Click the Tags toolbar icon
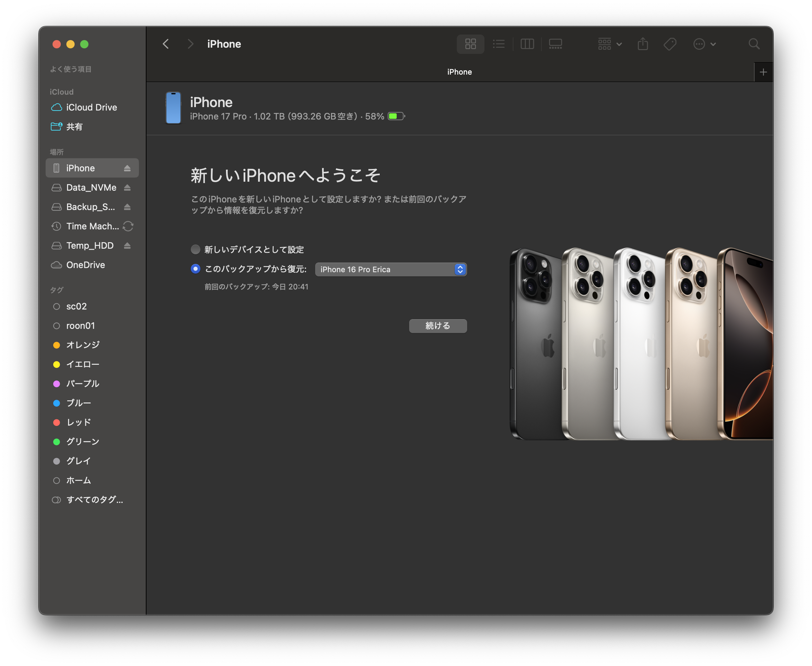This screenshot has width=812, height=666. click(x=670, y=44)
